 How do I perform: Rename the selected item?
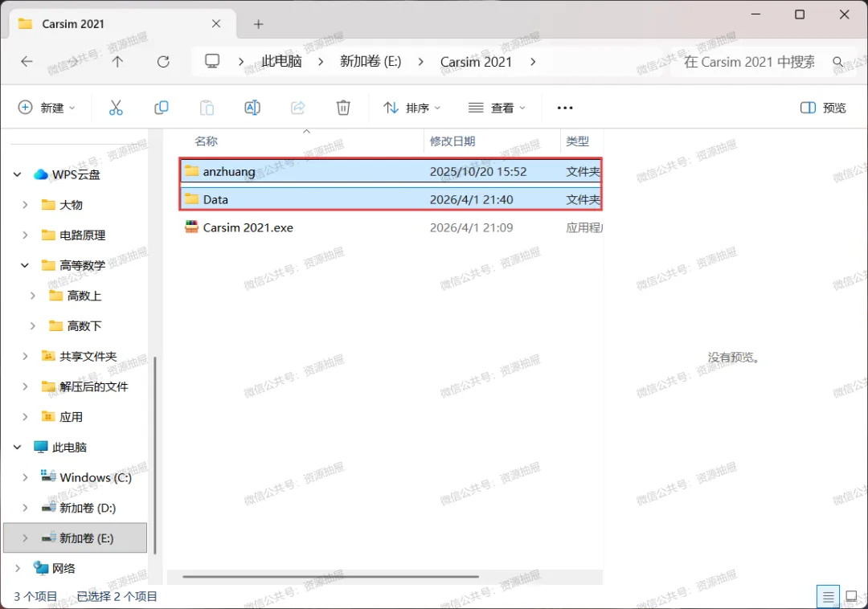(252, 108)
